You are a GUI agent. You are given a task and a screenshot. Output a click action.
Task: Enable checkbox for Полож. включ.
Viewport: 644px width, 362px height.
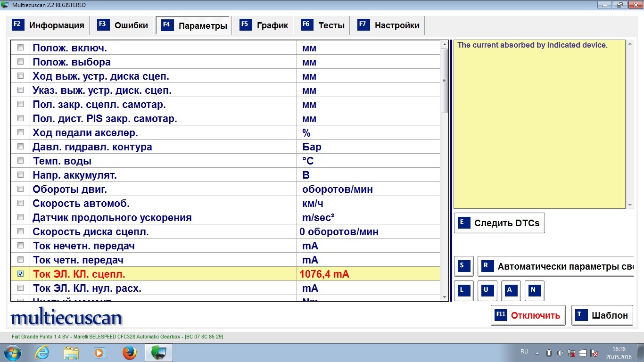pos(20,48)
